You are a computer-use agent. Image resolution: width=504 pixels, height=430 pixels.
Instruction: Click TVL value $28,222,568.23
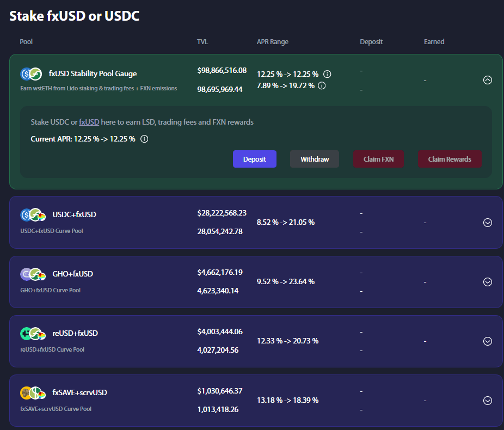coord(222,213)
